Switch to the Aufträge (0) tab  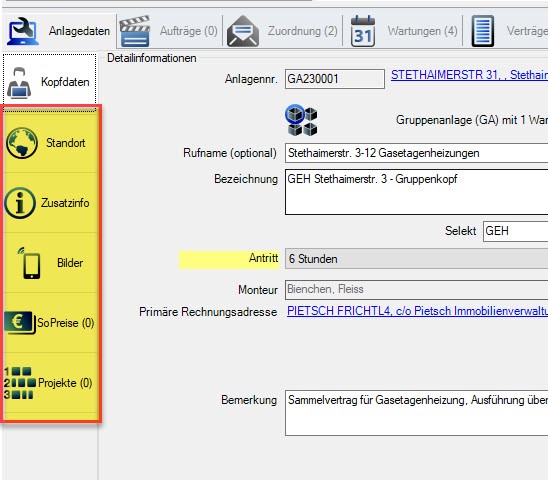pyautogui.click(x=169, y=31)
